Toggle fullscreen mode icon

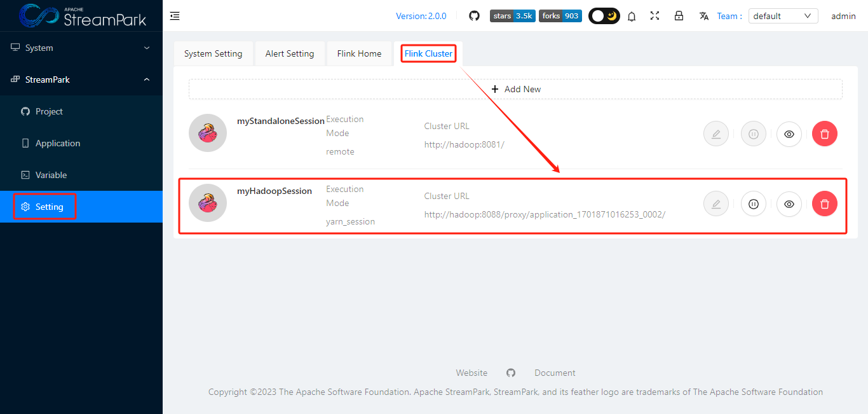click(x=654, y=16)
